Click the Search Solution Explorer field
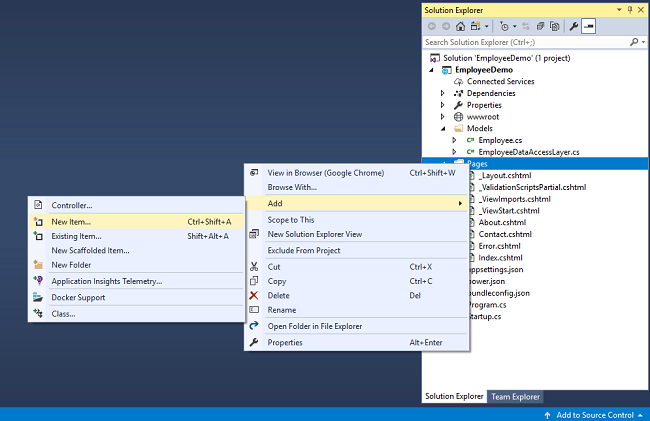The height and width of the screenshot is (421, 650). 526,42
